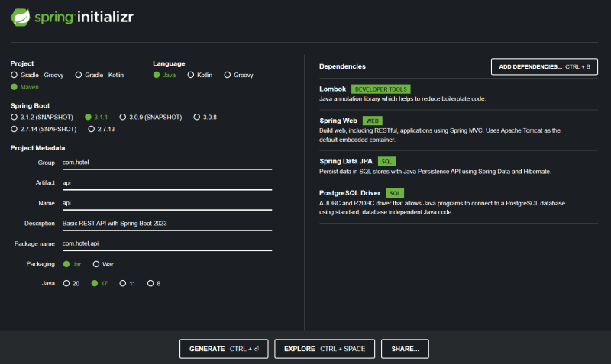Focus the Artifact input field
Screen dimensions: 611x364
click(x=167, y=183)
